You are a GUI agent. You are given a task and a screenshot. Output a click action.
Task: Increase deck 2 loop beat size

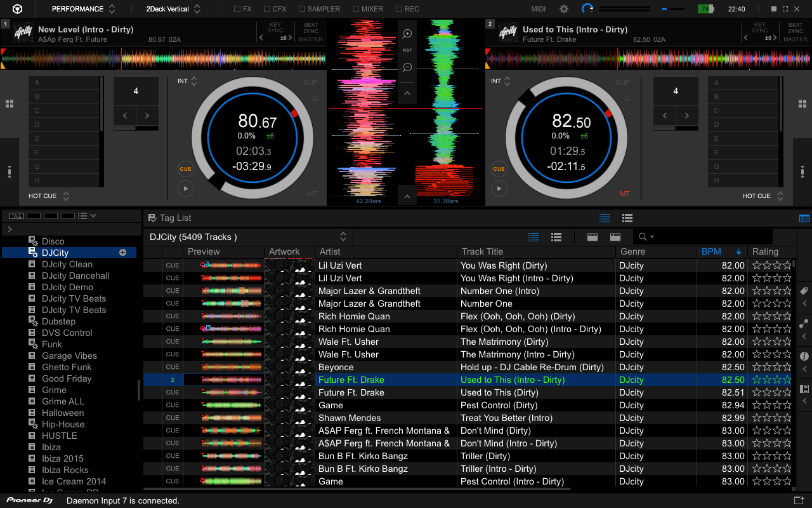(x=687, y=116)
